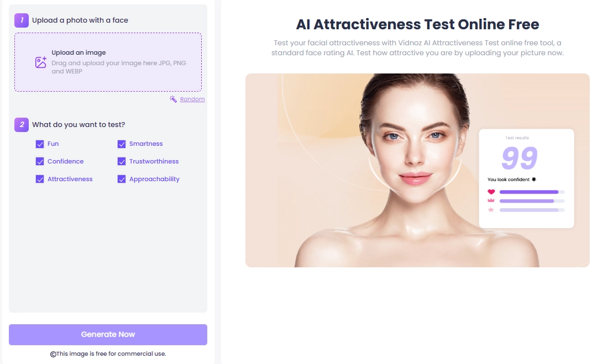Viewport: 608px width, 364px height.
Task: Toggle the Smartness checkbox
Action: (122, 144)
